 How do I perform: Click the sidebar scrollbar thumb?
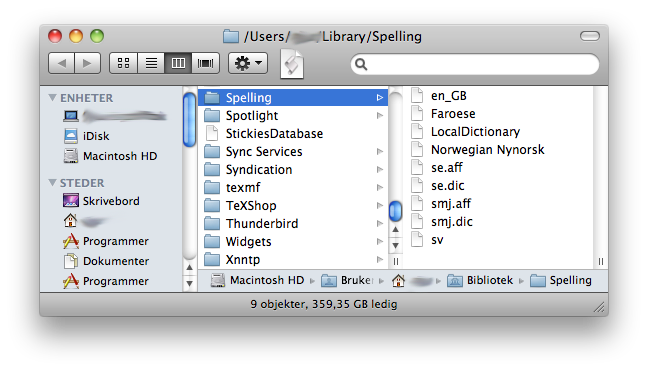[189, 119]
